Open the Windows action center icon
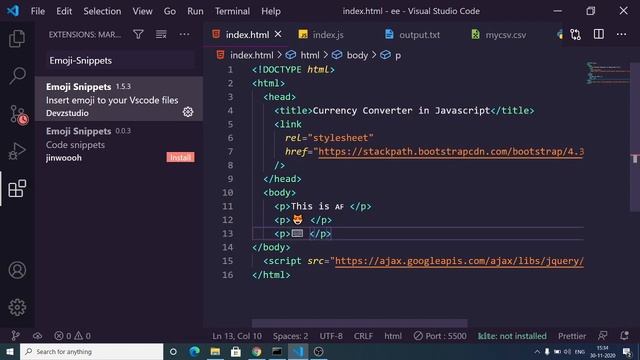 (627, 351)
